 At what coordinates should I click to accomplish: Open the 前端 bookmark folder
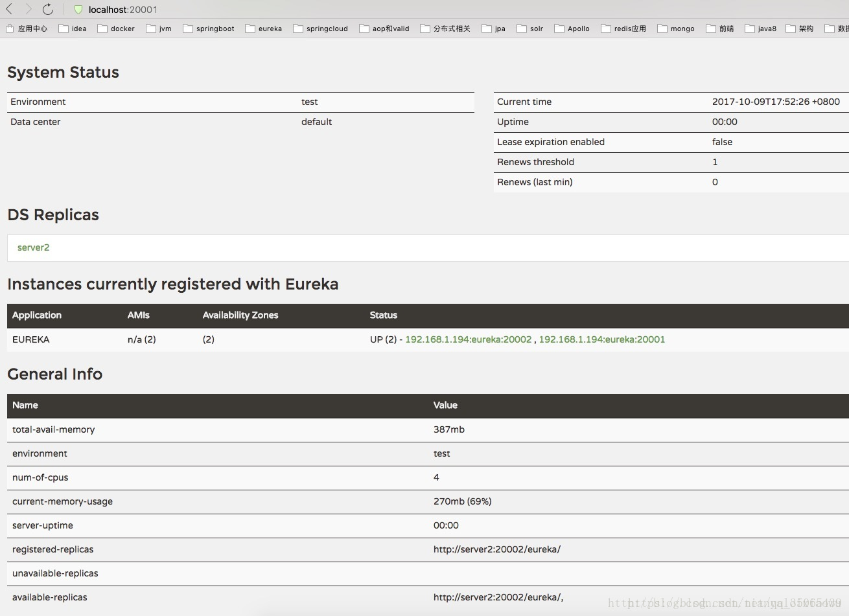click(720, 29)
